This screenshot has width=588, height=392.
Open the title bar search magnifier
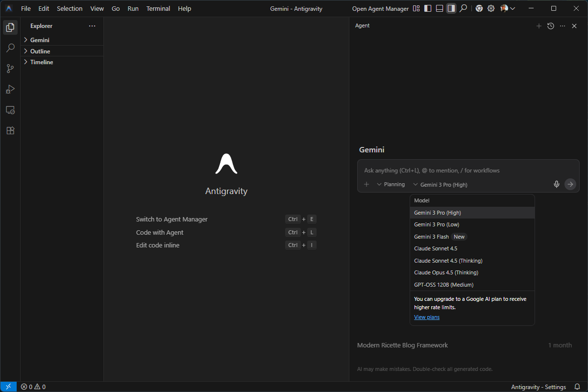463,8
